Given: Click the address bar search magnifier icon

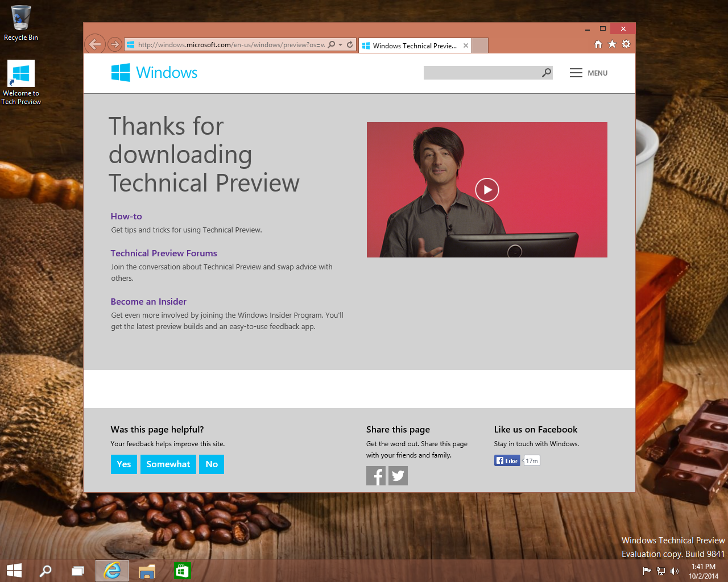Looking at the screenshot, I should click(332, 44).
